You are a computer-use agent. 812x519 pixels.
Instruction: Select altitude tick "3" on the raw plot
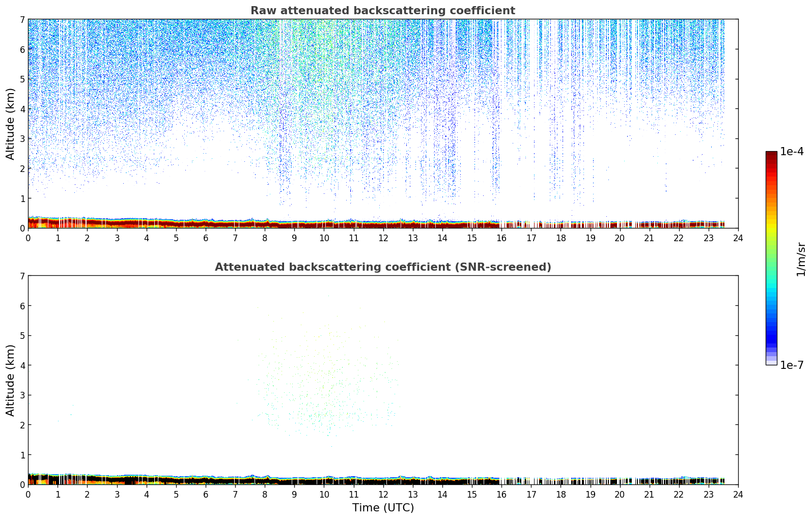[22, 138]
